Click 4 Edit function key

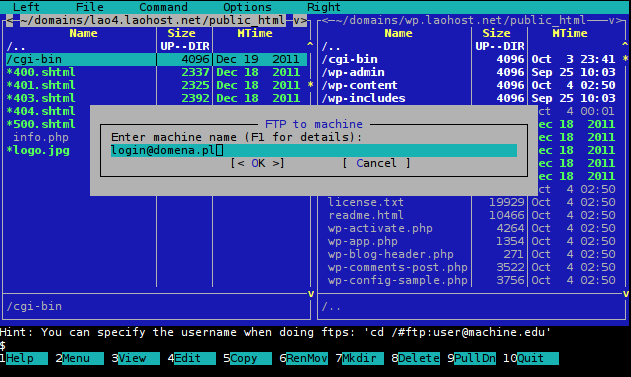pyautogui.click(x=192, y=358)
